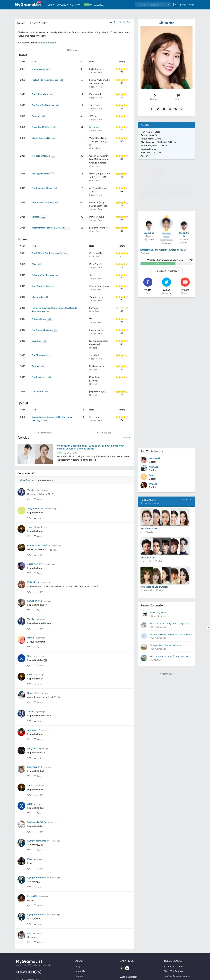Click the search dramas input field
The width and height of the screenshot is (210, 980).
pos(150,5)
